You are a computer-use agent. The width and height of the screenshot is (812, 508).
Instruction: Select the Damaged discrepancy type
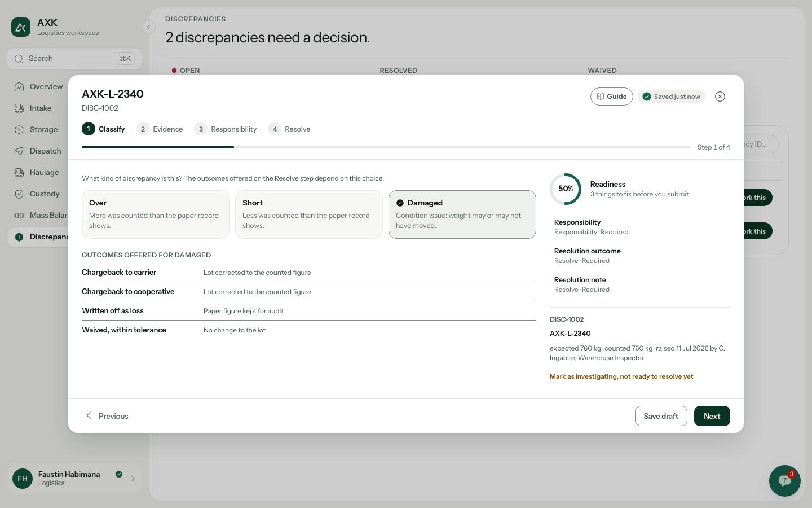462,214
